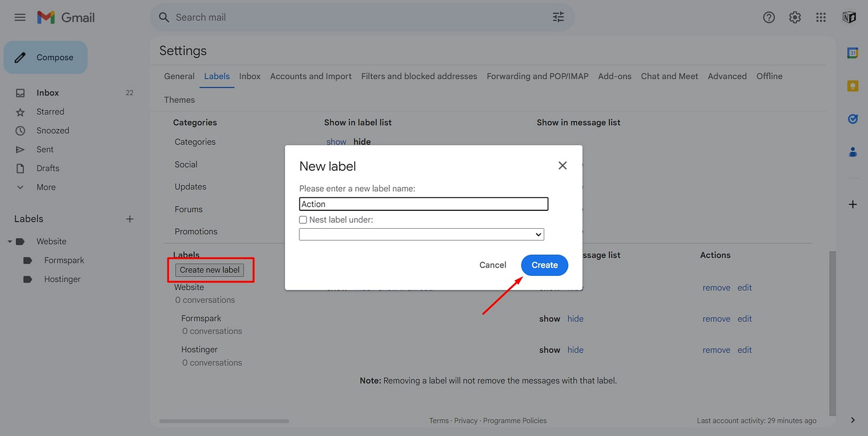Show the Social category in label list
The width and height of the screenshot is (868, 436).
click(336, 164)
